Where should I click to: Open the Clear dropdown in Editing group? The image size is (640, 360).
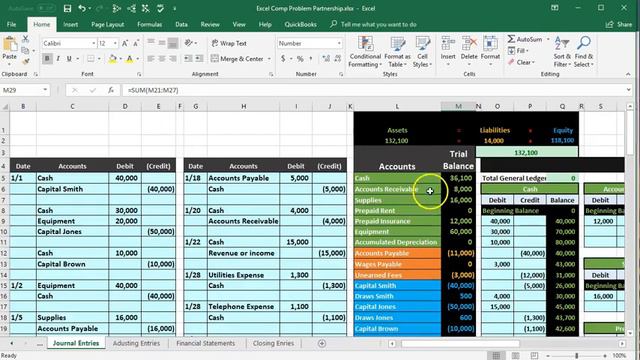click(x=522, y=62)
